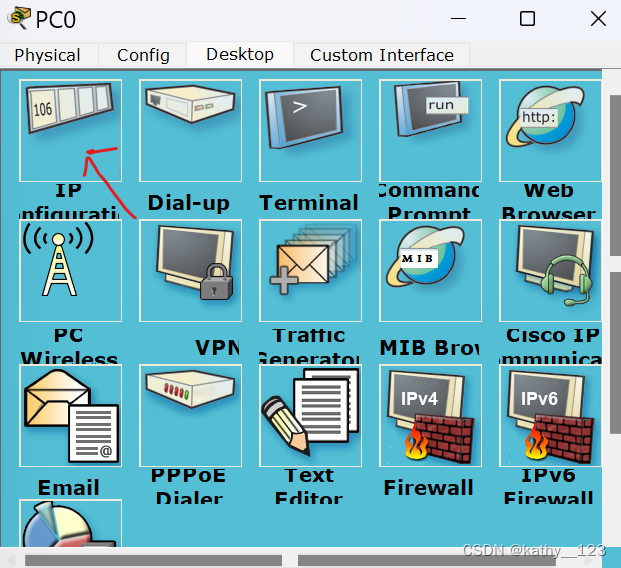This screenshot has height=568, width=621.
Task: Open the PC Wireless utility
Action: point(70,271)
